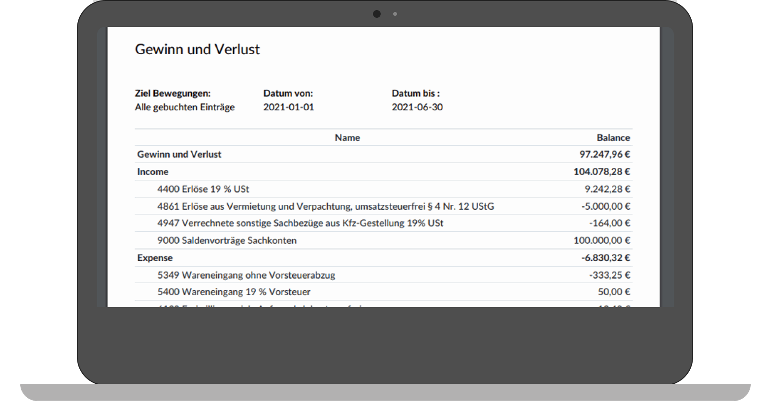This screenshot has height=402, width=770.
Task: Click the Datum von value 2021-01-01
Action: [288, 106]
